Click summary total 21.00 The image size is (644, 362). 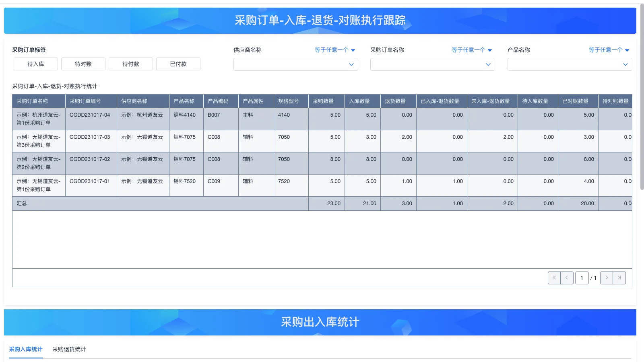(x=369, y=204)
